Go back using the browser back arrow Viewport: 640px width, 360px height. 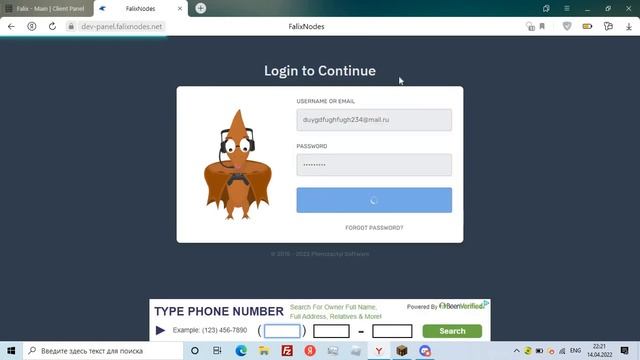pos(11,27)
